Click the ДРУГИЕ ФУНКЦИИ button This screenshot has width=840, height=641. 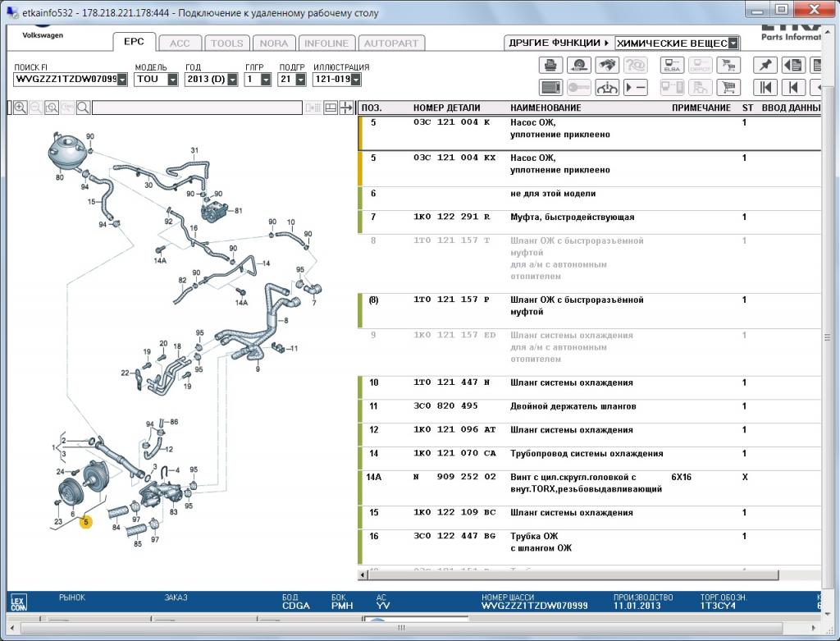click(559, 43)
